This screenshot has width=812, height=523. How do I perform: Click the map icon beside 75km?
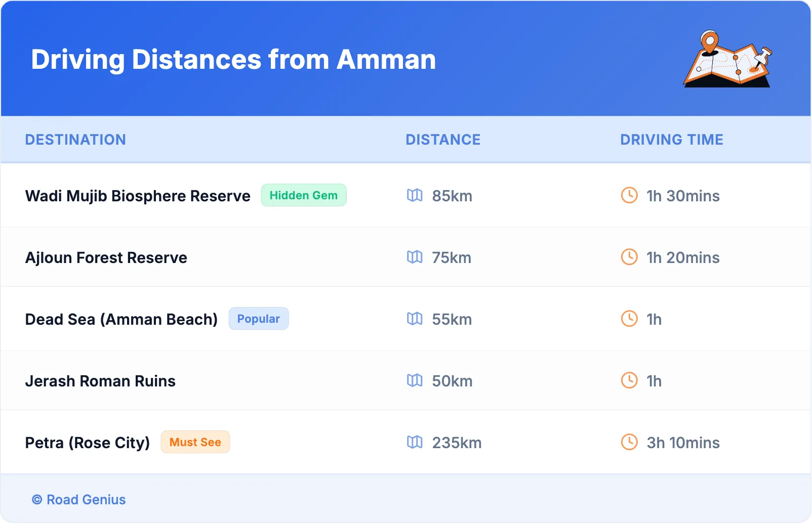click(x=415, y=257)
